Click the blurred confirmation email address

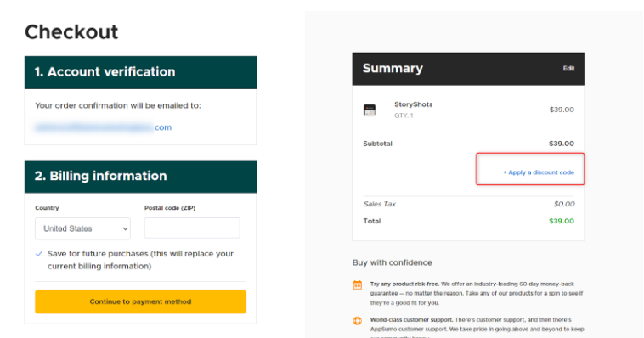[103, 127]
